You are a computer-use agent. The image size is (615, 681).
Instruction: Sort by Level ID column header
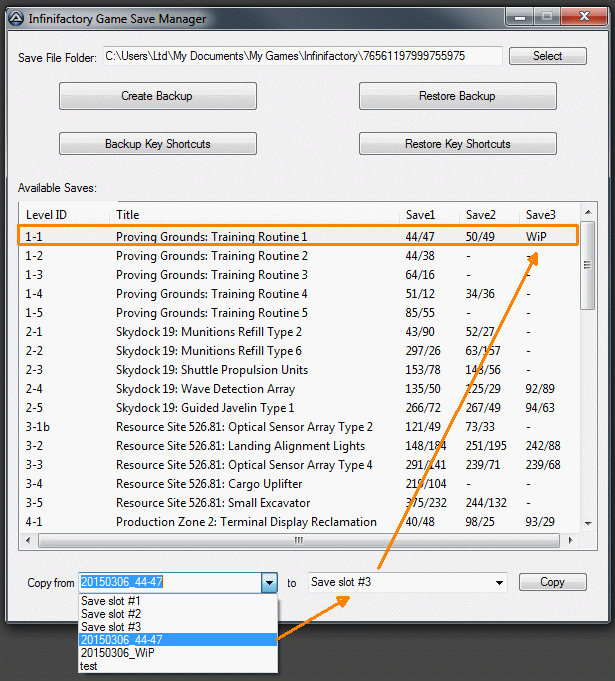pos(64,215)
